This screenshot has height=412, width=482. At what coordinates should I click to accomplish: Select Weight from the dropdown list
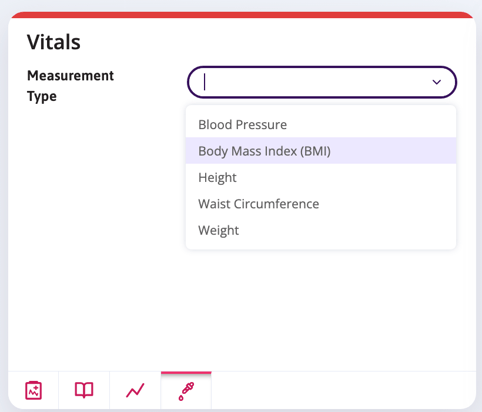[x=321, y=230]
